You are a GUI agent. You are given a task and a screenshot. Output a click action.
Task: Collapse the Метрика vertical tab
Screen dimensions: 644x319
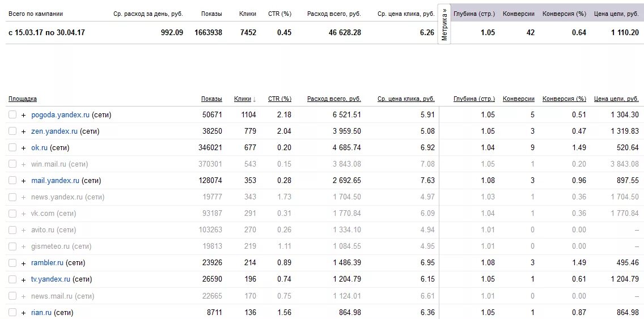[444, 24]
